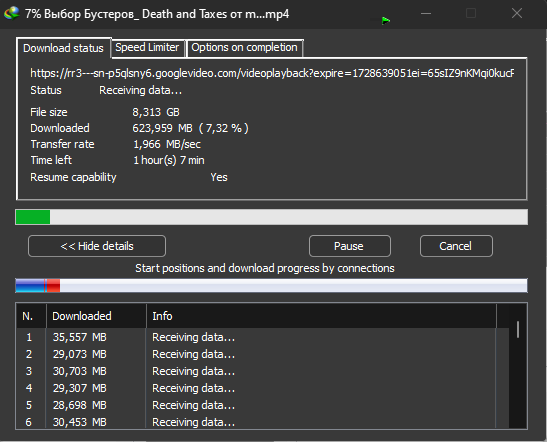This screenshot has width=547, height=442.
Task: Click the connections list scrollbar thumb
Action: [x=518, y=329]
